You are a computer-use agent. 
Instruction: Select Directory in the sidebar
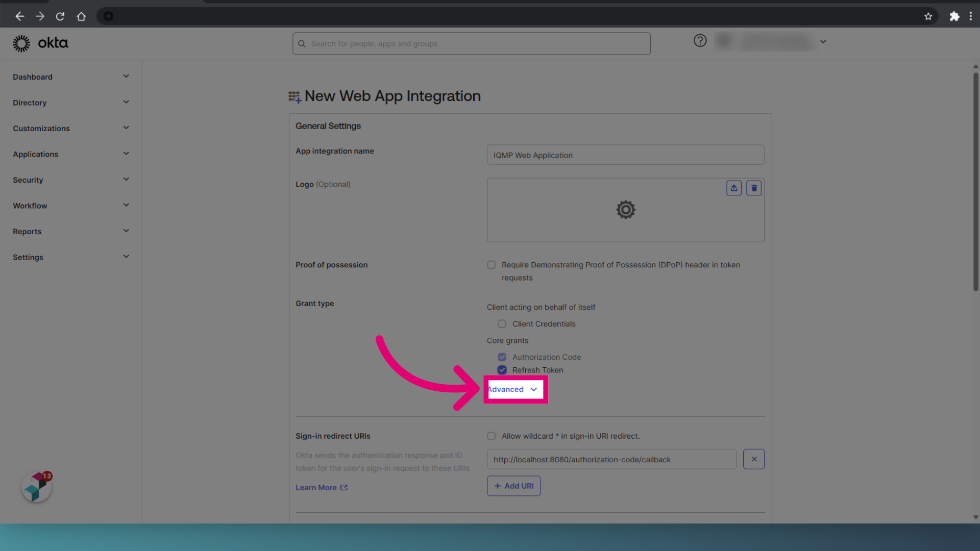point(30,103)
